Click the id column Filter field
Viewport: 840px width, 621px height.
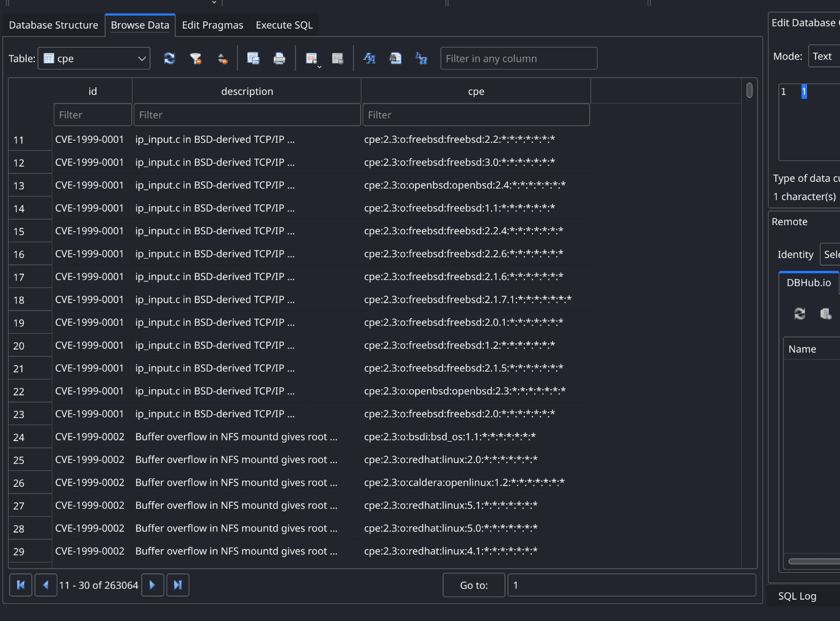coord(93,115)
